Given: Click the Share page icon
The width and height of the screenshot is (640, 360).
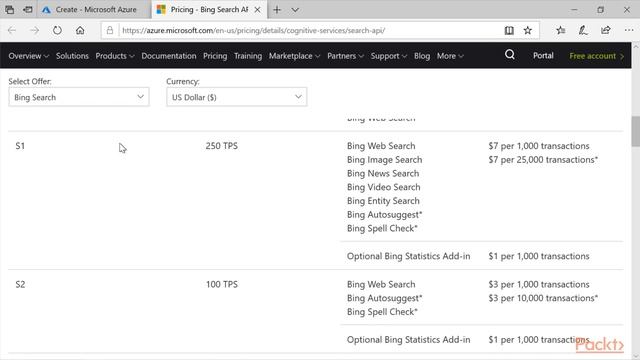Looking at the screenshot, I should pos(606,30).
